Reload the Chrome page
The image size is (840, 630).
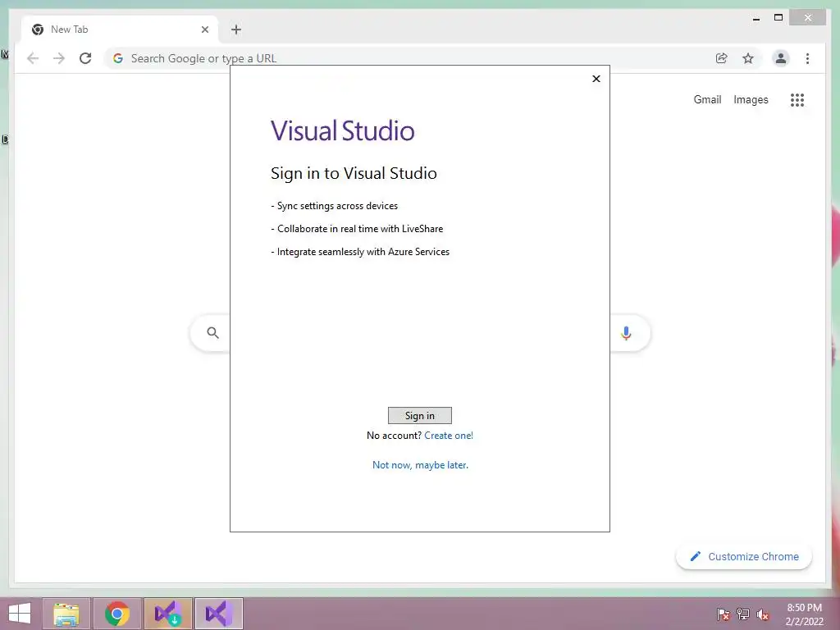tap(85, 58)
